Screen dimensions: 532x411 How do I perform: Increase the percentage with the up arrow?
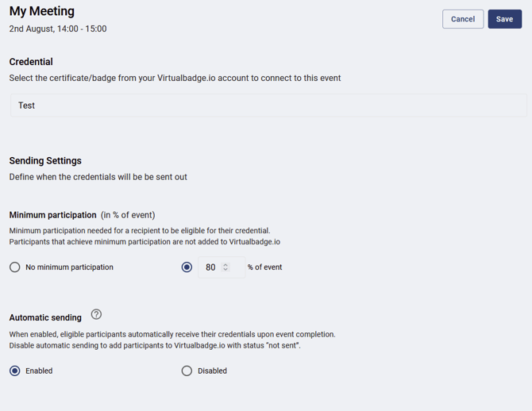pos(225,264)
